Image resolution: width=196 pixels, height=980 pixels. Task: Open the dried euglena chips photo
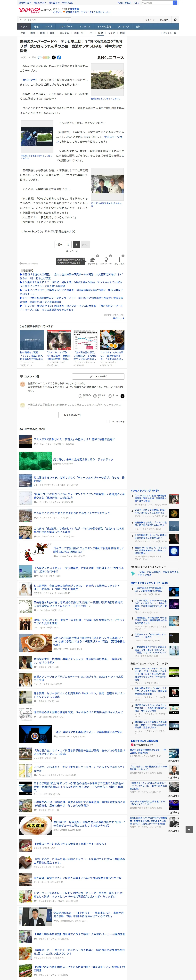tap(107, 80)
